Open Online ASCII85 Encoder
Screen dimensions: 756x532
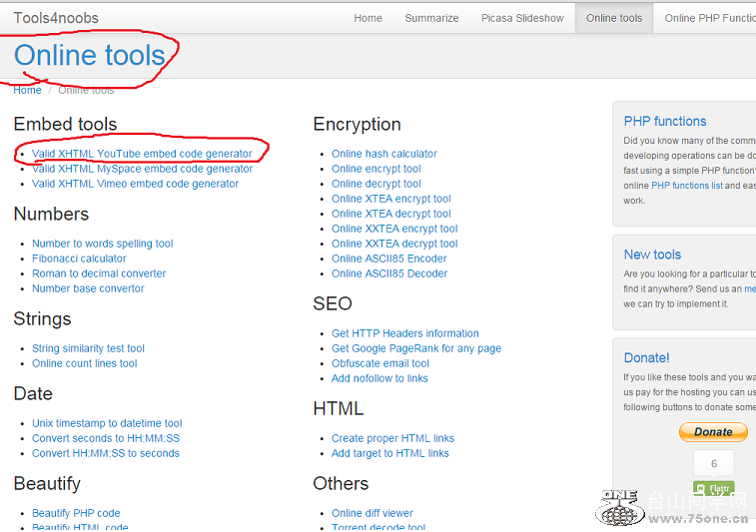389,259
